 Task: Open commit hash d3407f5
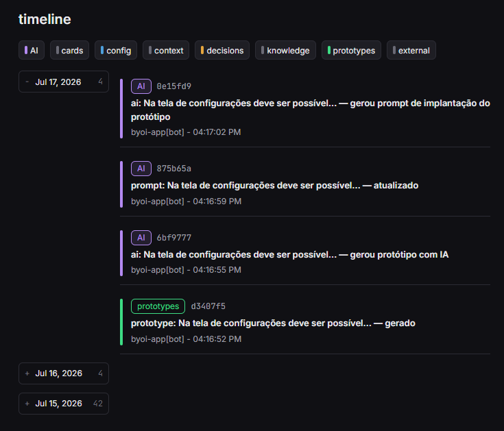208,306
